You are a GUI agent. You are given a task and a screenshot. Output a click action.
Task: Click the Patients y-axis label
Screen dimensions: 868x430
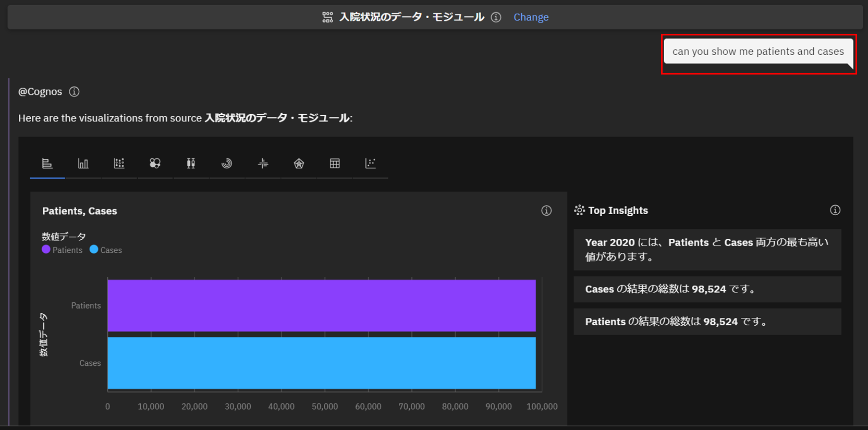(x=86, y=305)
